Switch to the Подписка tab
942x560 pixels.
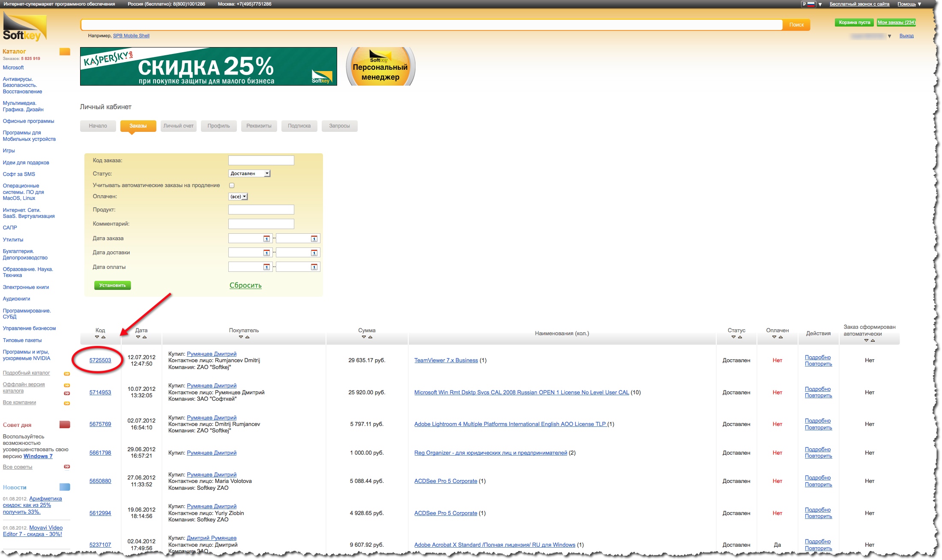click(x=299, y=126)
